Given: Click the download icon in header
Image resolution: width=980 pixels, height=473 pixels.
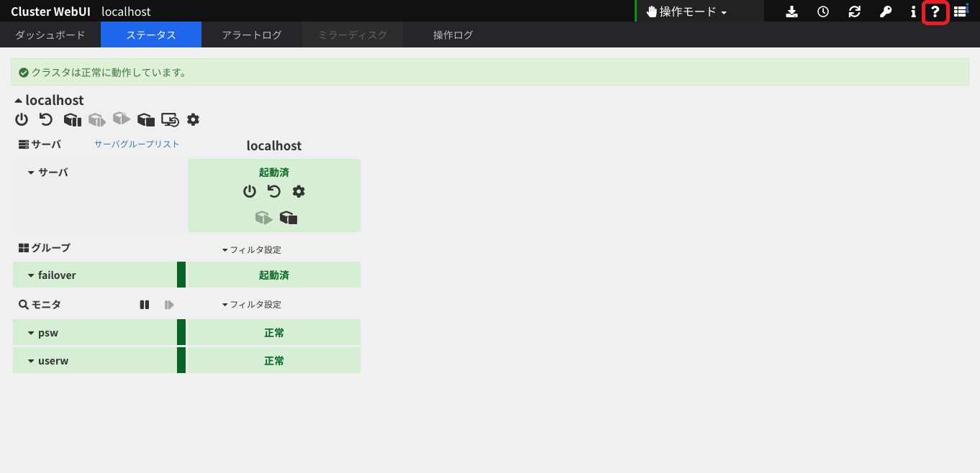Looking at the screenshot, I should coord(791,12).
